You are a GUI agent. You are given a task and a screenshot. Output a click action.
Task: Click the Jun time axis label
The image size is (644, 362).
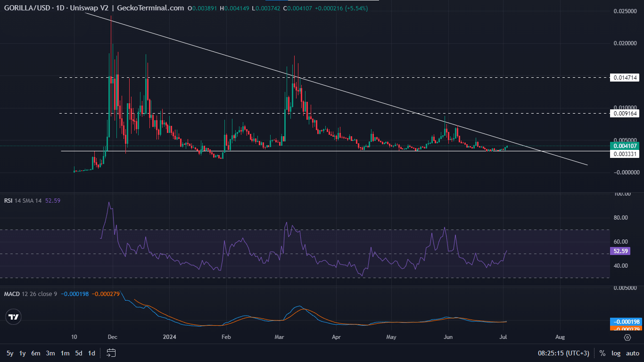448,337
